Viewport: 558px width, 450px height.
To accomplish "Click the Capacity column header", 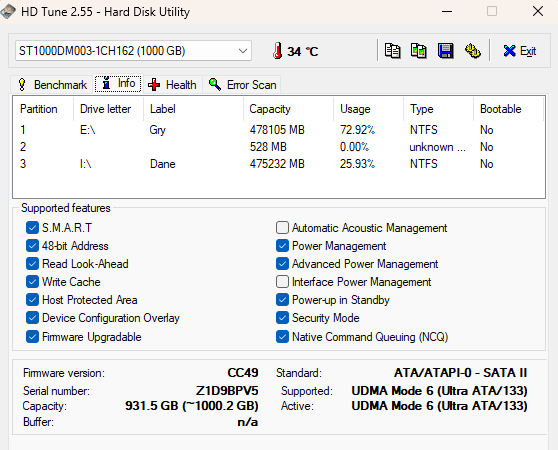I will [x=289, y=109].
